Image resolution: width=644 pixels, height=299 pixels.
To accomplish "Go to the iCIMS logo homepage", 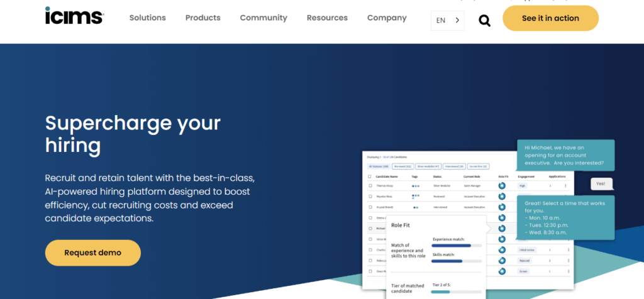I will point(74,16).
